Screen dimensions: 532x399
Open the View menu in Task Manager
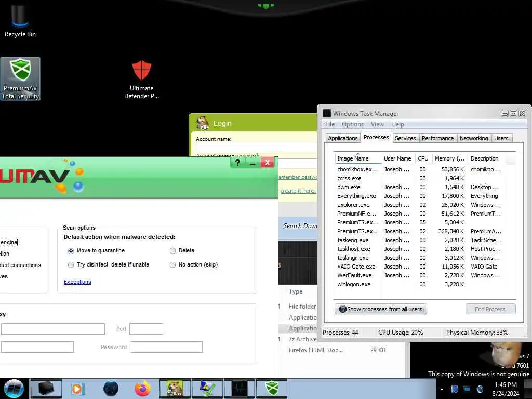[x=377, y=124]
